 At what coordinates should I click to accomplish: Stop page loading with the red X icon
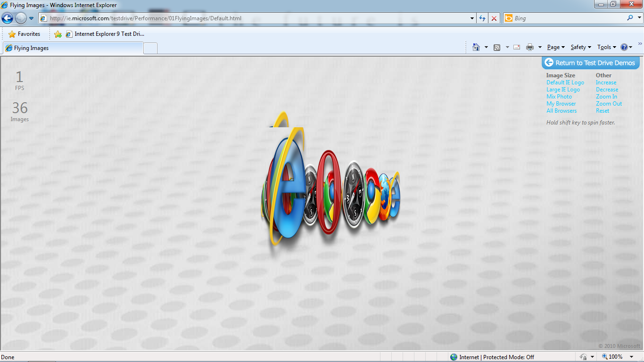coord(494,18)
